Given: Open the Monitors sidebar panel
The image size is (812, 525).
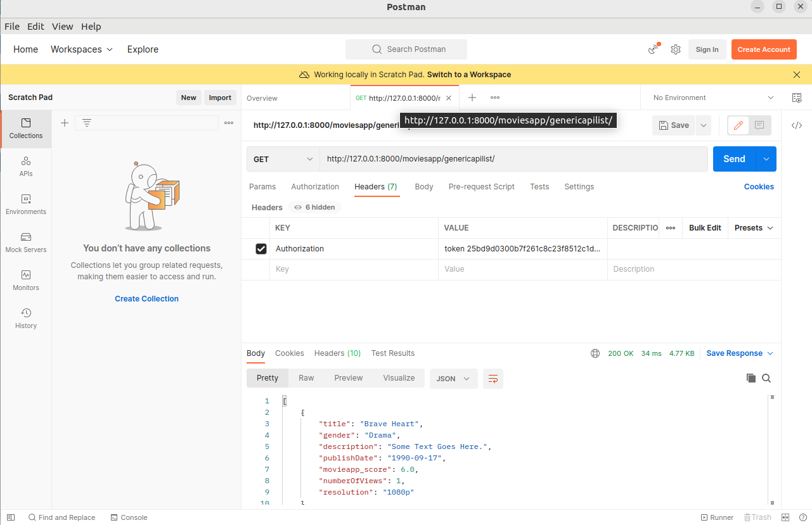Looking at the screenshot, I should [x=26, y=281].
